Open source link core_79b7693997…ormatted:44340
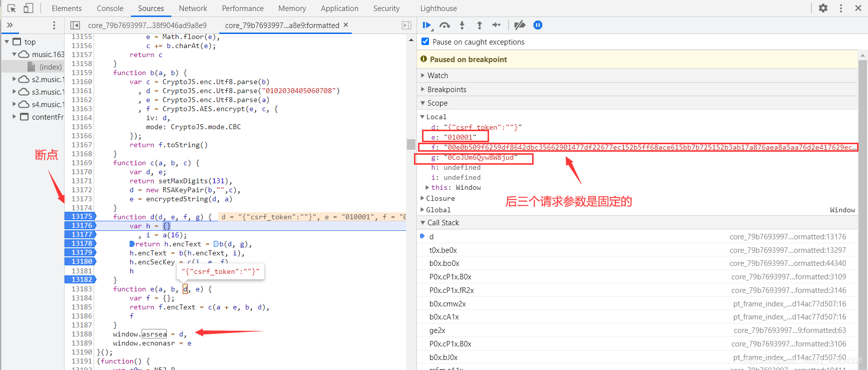Viewport: 868px width, 370px height. 788,263
